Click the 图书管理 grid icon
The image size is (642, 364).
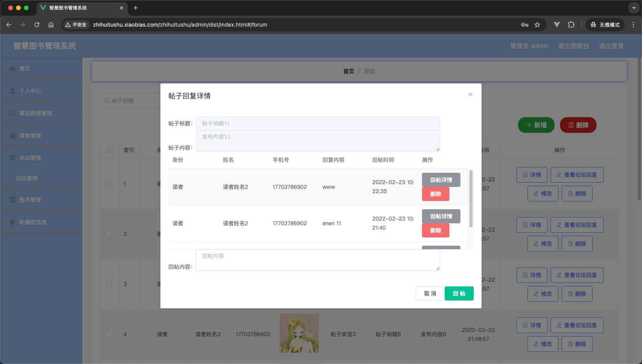click(13, 200)
